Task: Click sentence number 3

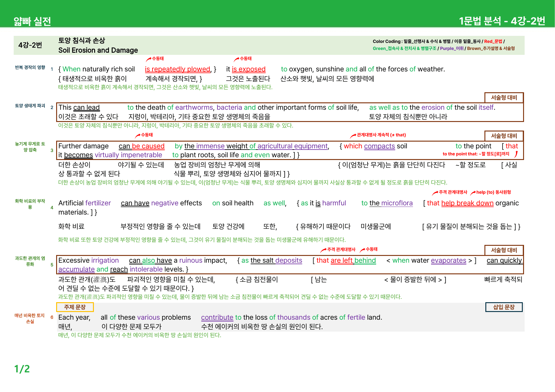Action: pyautogui.click(x=52, y=150)
